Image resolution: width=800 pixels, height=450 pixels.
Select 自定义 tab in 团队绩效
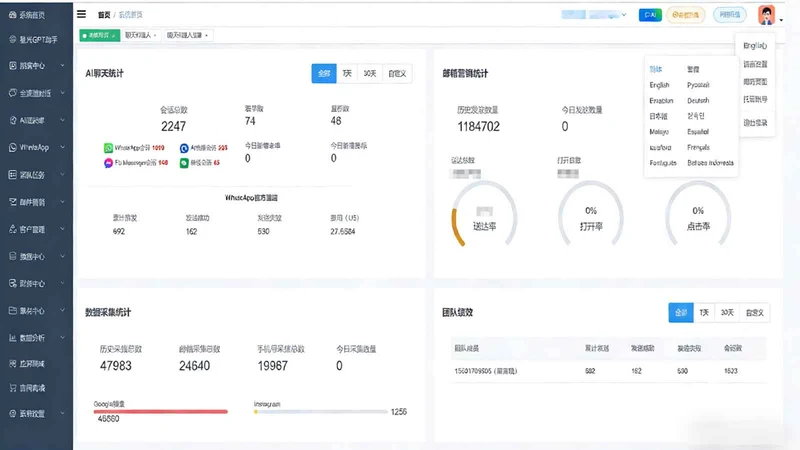pos(755,313)
